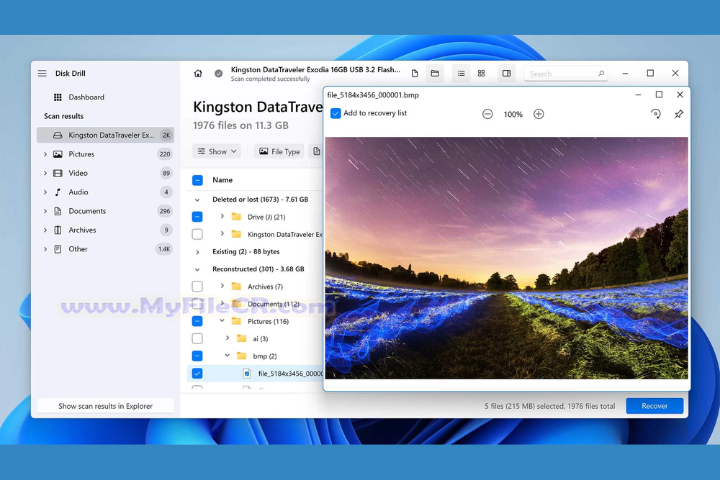This screenshot has width=720, height=480.
Task: Click the Recover button
Action: (654, 406)
